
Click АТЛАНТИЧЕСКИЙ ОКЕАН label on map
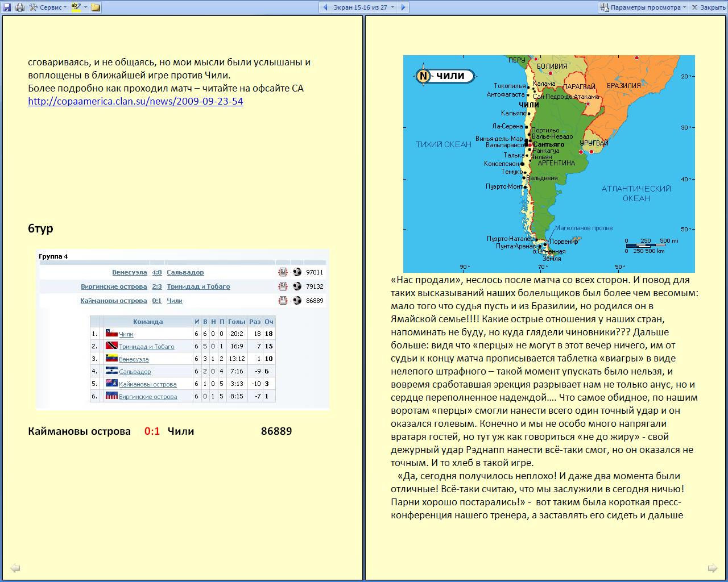tap(636, 193)
